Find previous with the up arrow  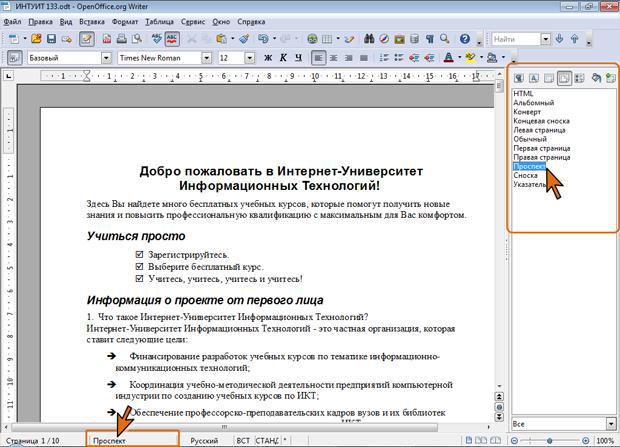(x=575, y=39)
